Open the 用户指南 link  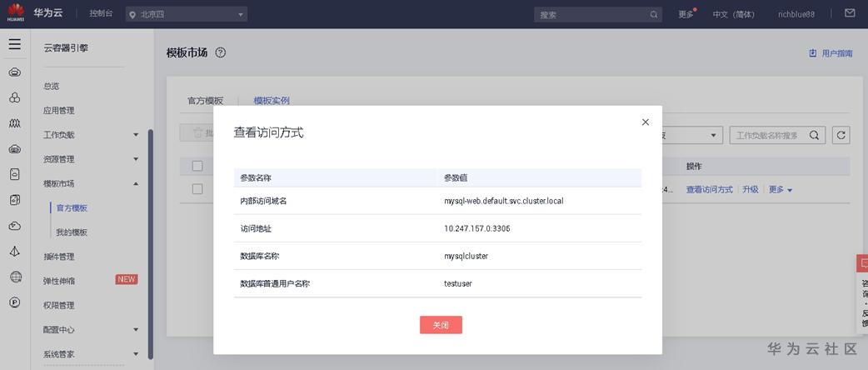(x=837, y=53)
